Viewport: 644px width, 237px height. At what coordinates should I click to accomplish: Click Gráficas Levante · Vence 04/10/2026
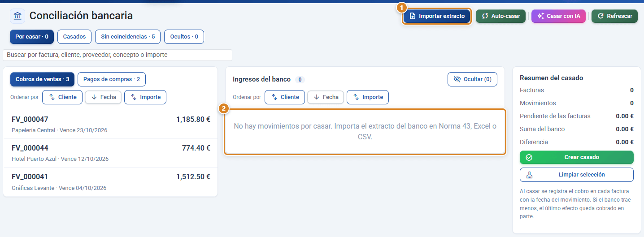point(59,188)
